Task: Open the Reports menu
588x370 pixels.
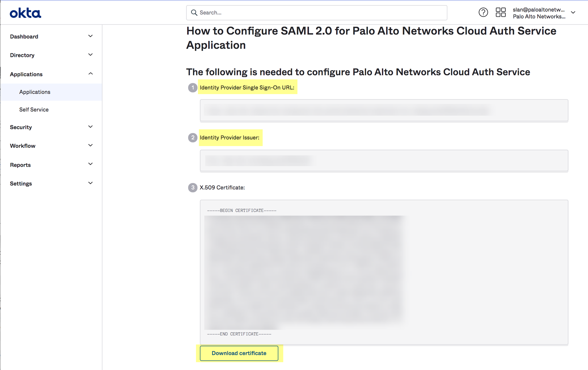Action: (51, 165)
